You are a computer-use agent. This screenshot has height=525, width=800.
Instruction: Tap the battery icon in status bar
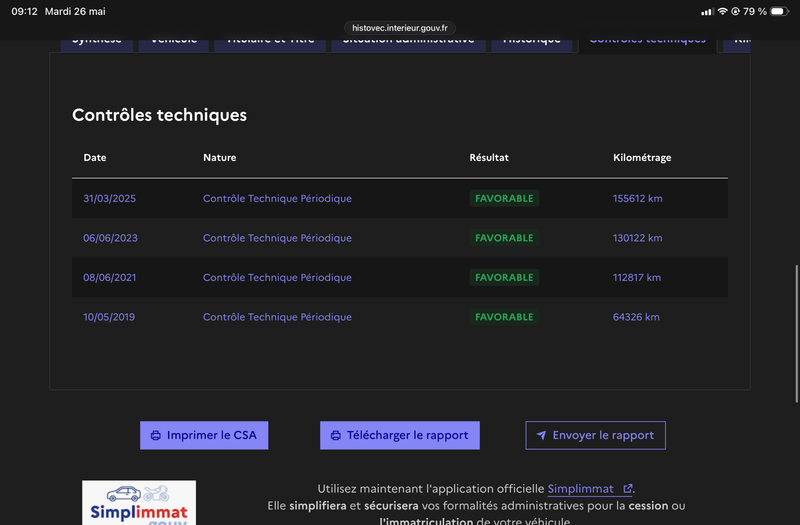[780, 11]
